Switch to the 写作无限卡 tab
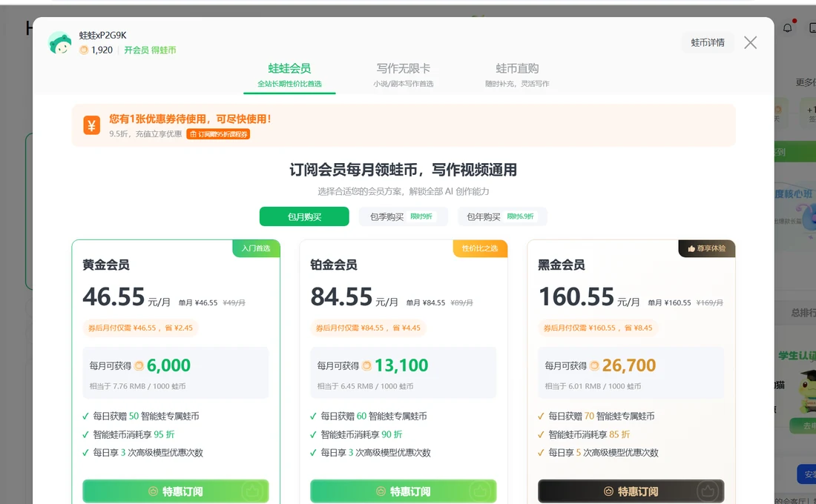 click(404, 75)
